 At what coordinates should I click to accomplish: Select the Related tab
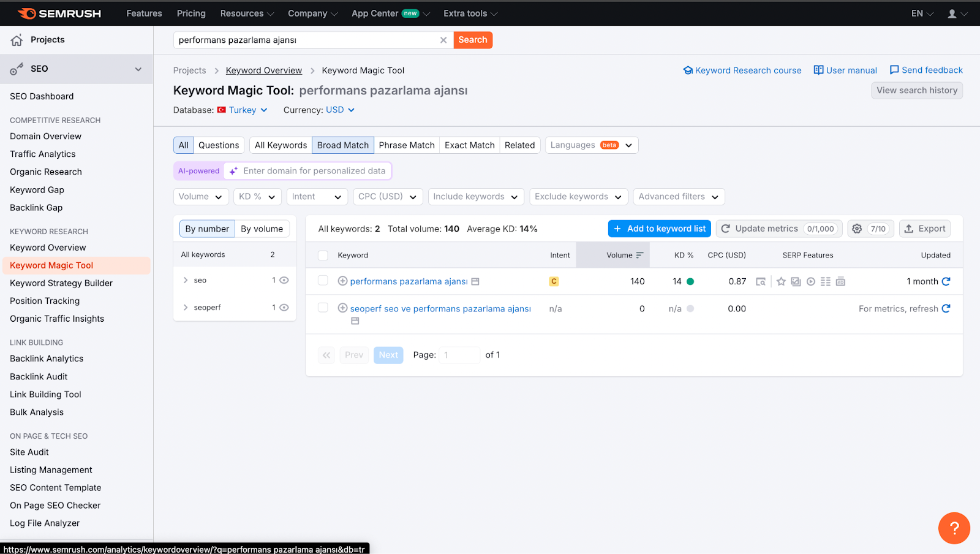pyautogui.click(x=520, y=145)
